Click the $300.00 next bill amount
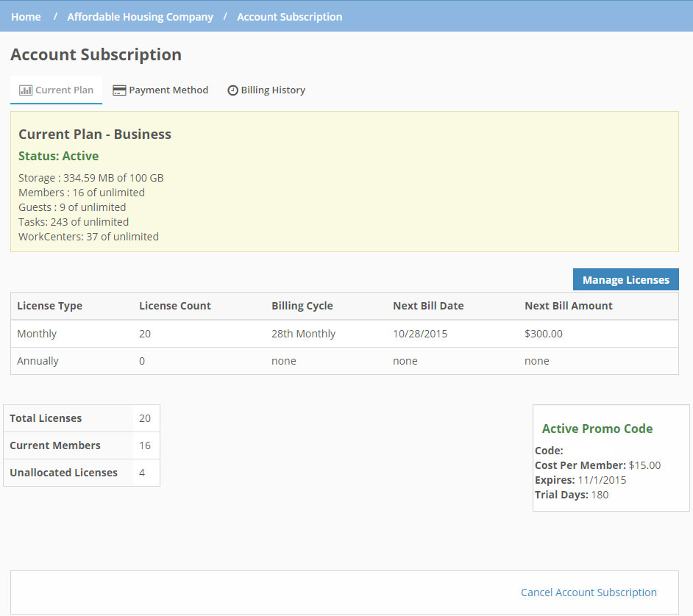Screen dimensions: 693x616 pos(544,333)
